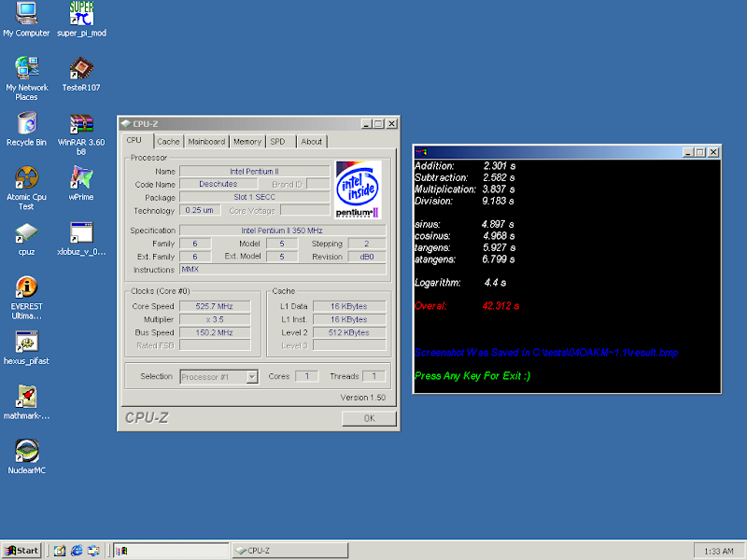Open Internet Explorer from quick launch
747x560 pixels.
77,551
